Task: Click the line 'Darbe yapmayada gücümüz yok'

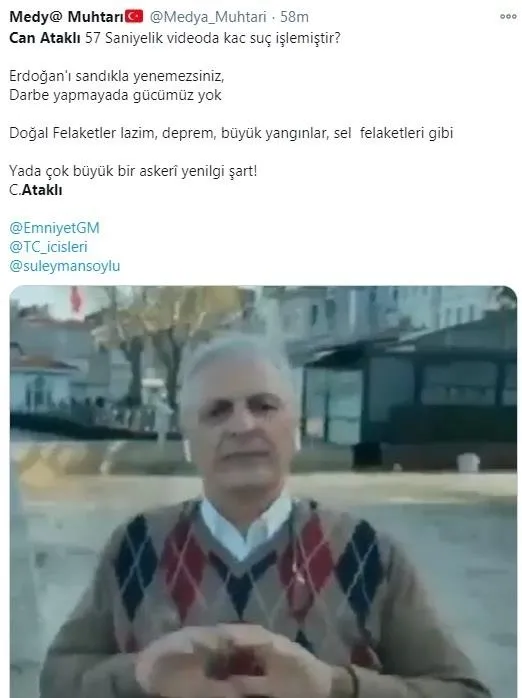Action: pos(115,95)
